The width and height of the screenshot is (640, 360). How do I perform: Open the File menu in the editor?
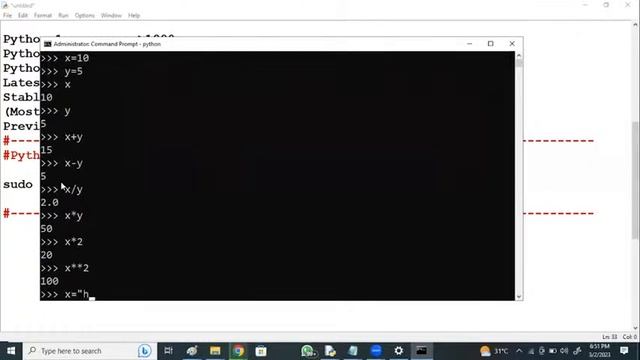click(x=7, y=16)
